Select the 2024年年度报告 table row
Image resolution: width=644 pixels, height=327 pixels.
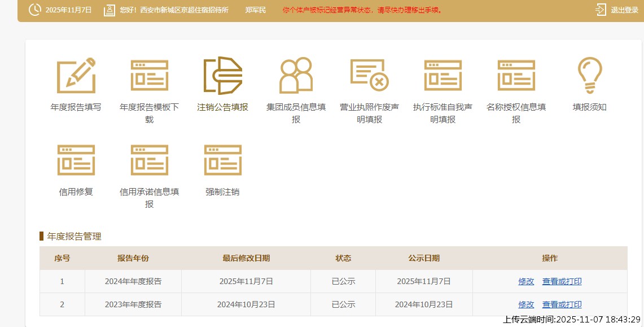254,281
